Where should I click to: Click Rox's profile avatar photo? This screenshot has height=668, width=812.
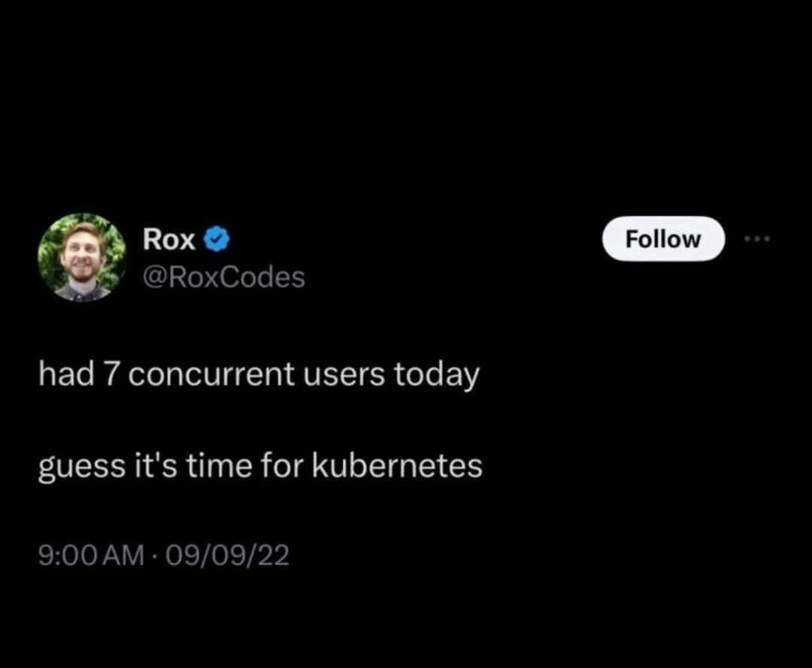[x=81, y=258]
